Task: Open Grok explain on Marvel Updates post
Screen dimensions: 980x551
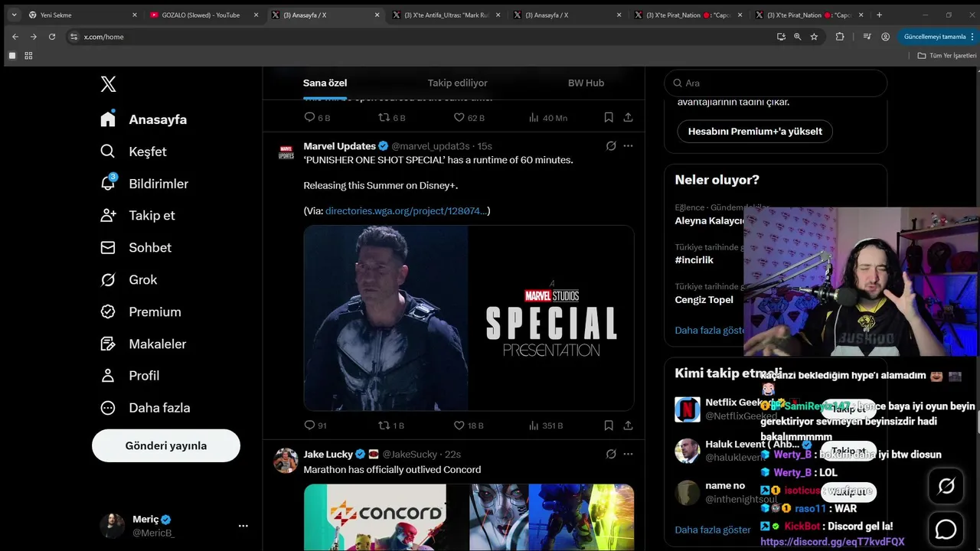Action: [611, 145]
